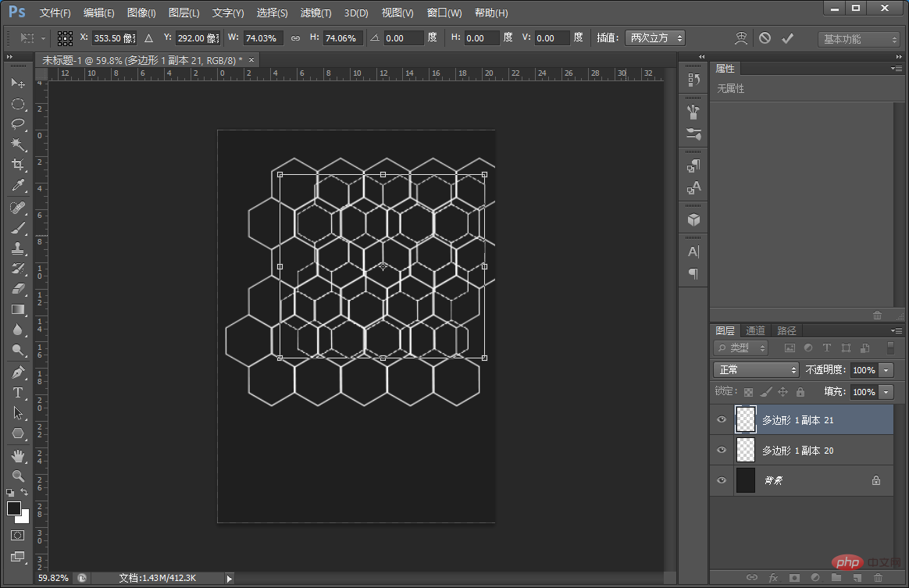Open the 插值 interpolation dropdown

(x=654, y=38)
